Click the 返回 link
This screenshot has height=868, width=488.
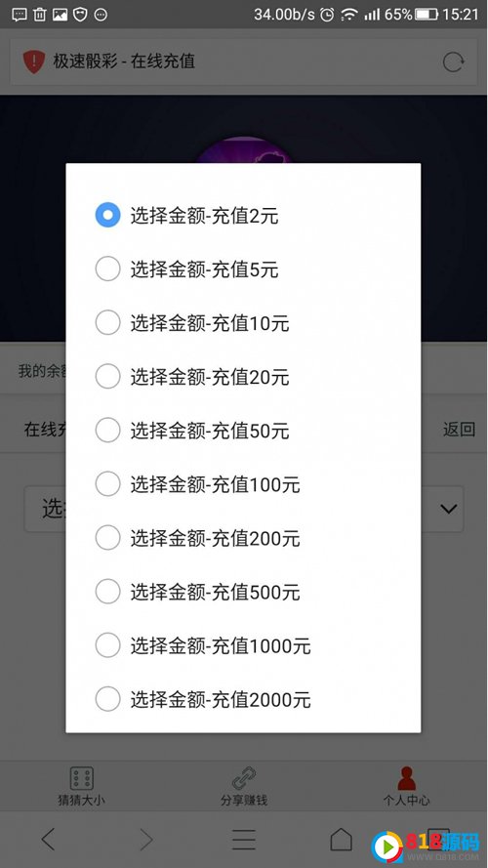459,430
